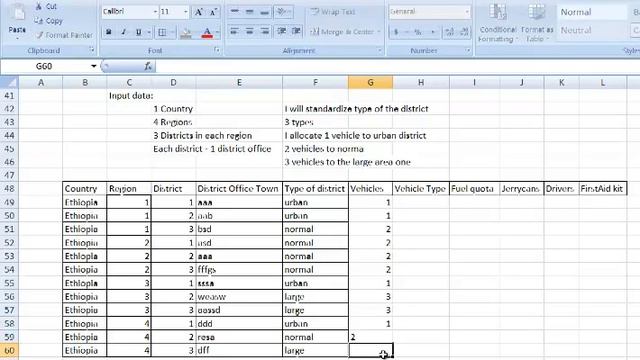This screenshot has height=360, width=640.
Task: Apply Comma Style format
Action: 433,31
